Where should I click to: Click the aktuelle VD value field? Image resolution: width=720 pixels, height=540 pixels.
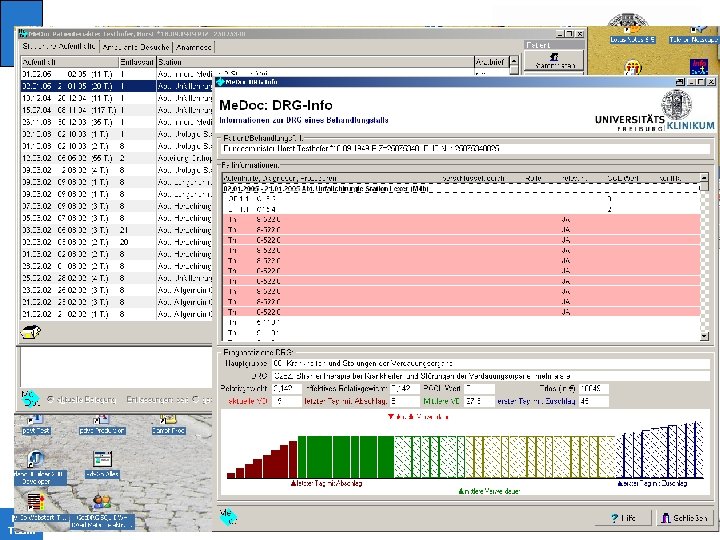[x=286, y=401]
